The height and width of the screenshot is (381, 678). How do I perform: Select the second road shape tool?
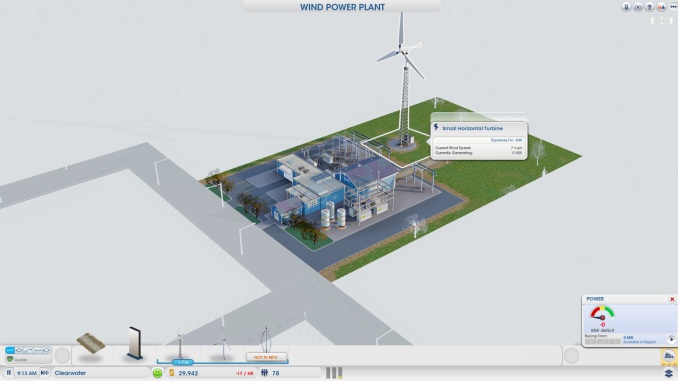[19, 350]
